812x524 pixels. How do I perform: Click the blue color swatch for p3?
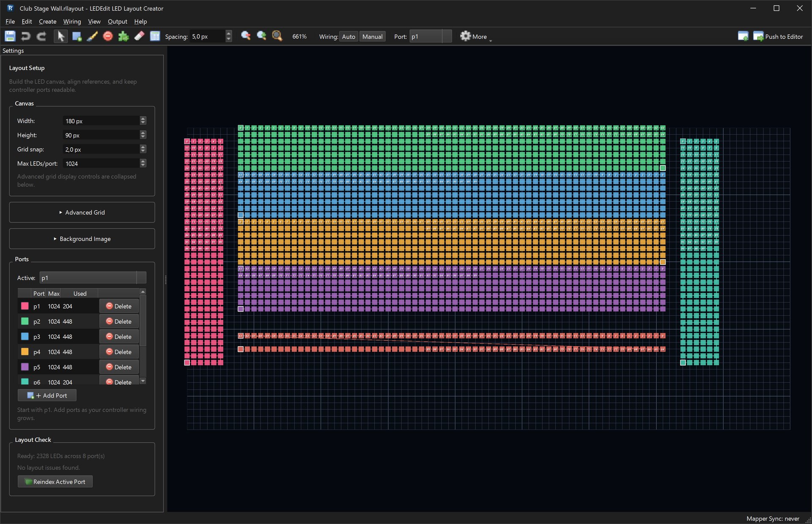[25, 336]
